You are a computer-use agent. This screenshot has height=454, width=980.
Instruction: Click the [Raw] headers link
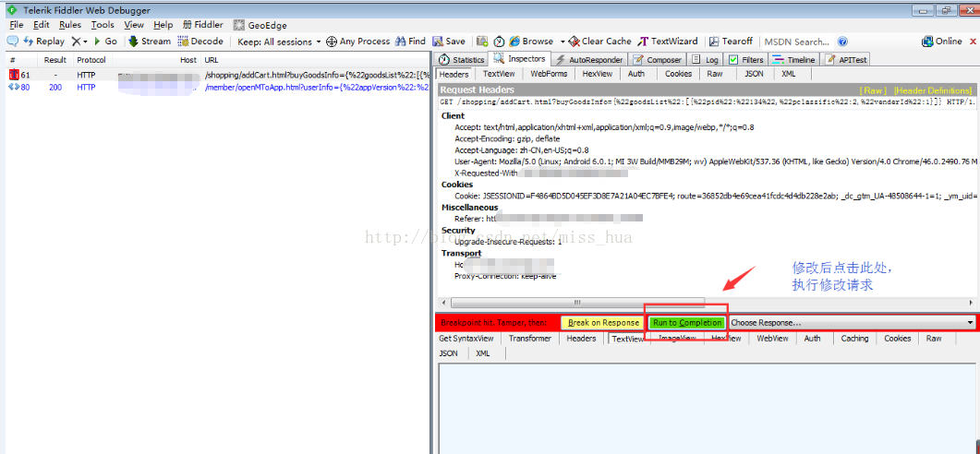[873, 90]
